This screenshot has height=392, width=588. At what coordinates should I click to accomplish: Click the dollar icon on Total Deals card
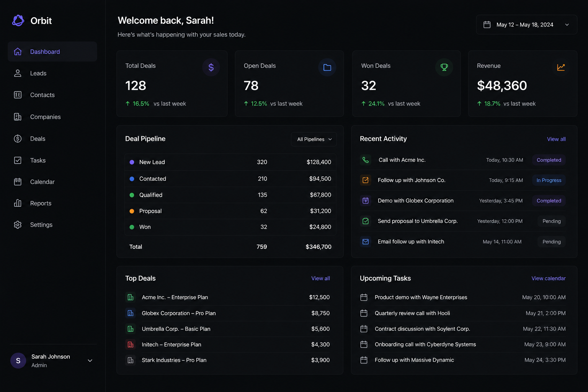pyautogui.click(x=211, y=67)
